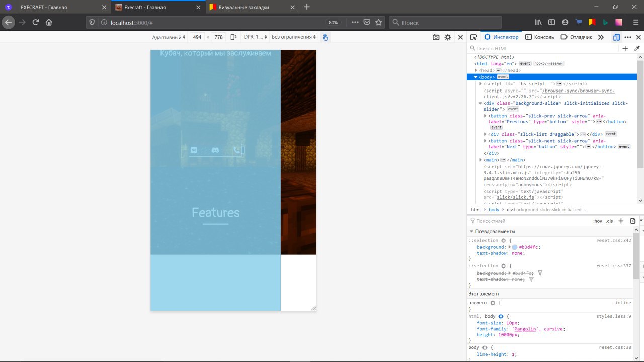Switch to the Консоль tab
This screenshot has width=644, height=362.
pyautogui.click(x=539, y=37)
